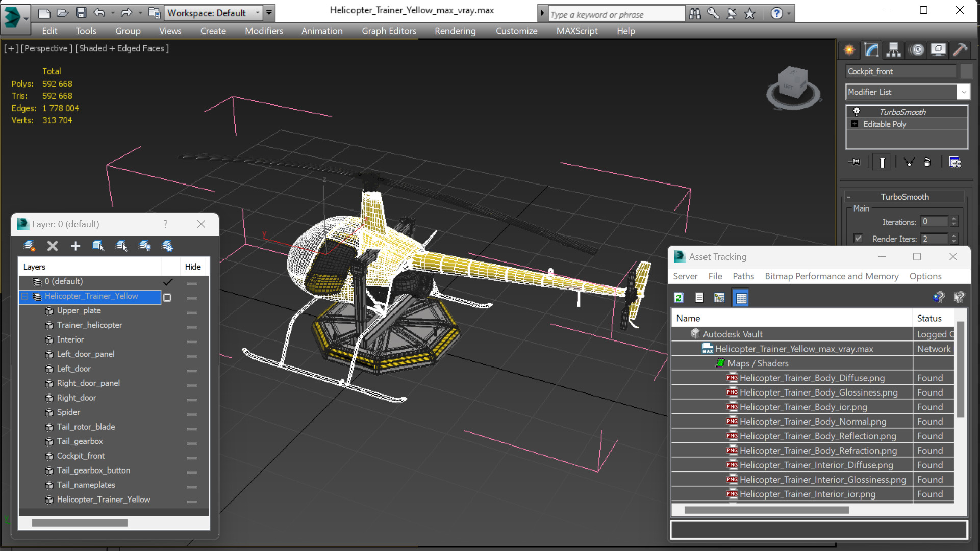Image resolution: width=980 pixels, height=551 pixels.
Task: Open the Modifier List dropdown
Action: click(963, 92)
